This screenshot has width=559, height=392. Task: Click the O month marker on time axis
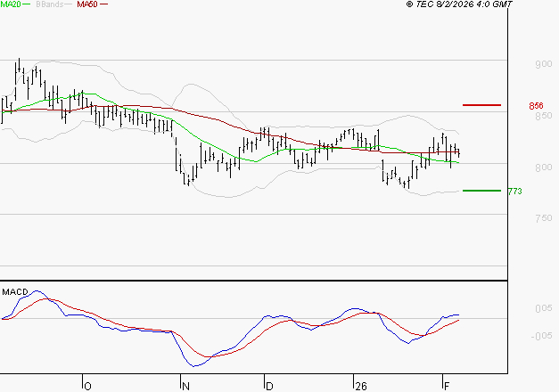point(87,387)
